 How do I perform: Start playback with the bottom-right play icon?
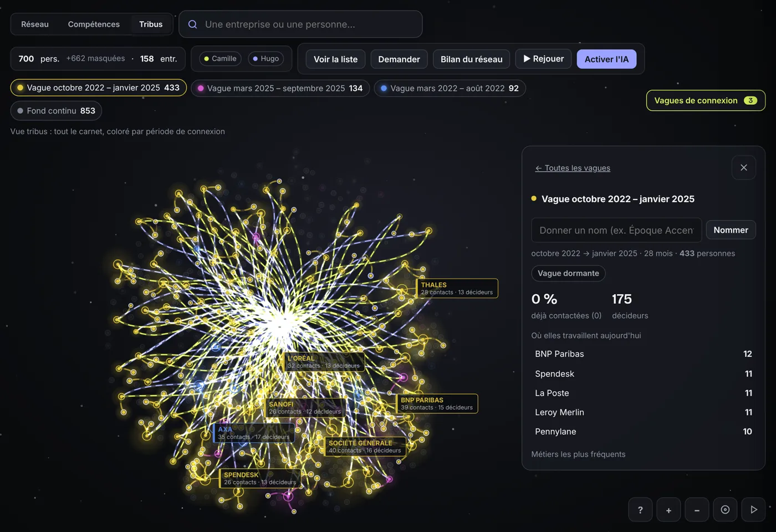point(753,510)
